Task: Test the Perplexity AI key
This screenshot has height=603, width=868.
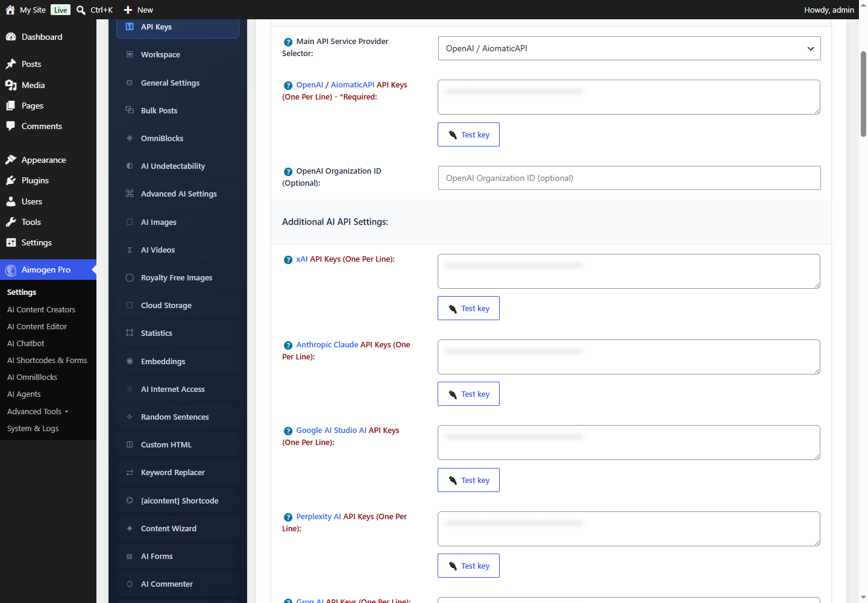Action: pyautogui.click(x=468, y=566)
